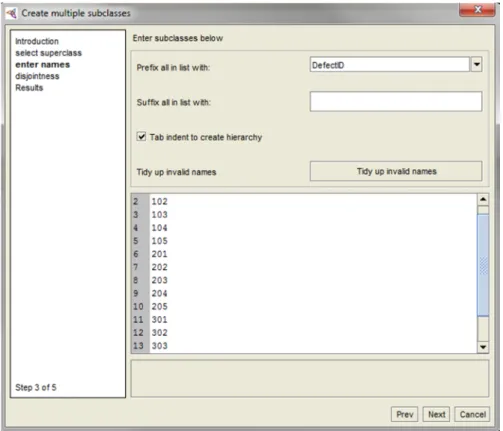Click the empty message panel below list

(x=310, y=378)
